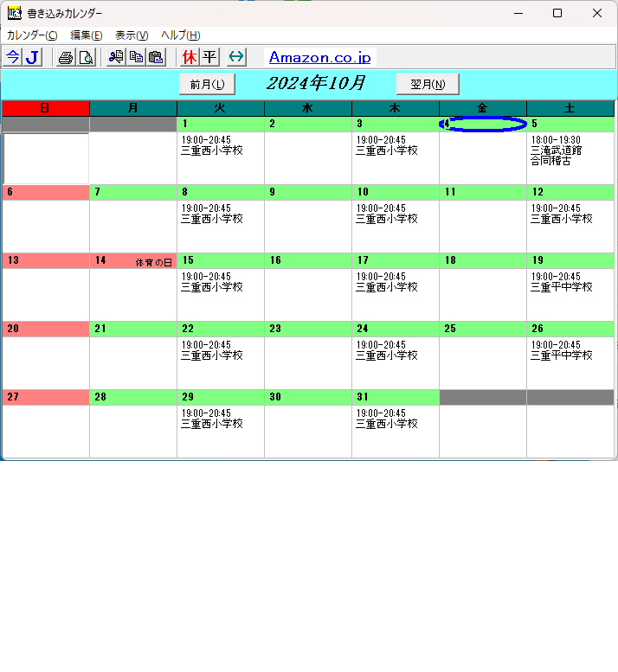Click the copy icon in the toolbar
The width and height of the screenshot is (618, 672).
[x=136, y=57]
